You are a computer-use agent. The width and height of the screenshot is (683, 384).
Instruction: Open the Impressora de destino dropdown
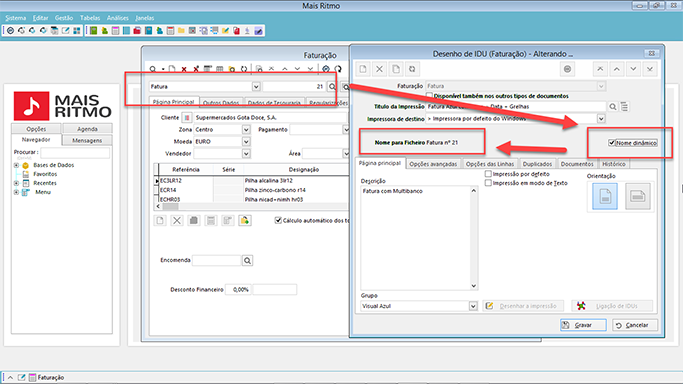(x=601, y=118)
